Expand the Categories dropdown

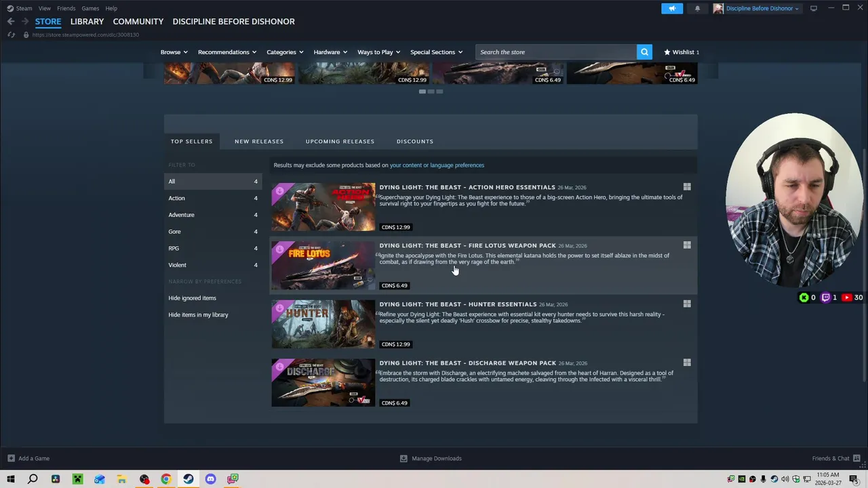285,52
